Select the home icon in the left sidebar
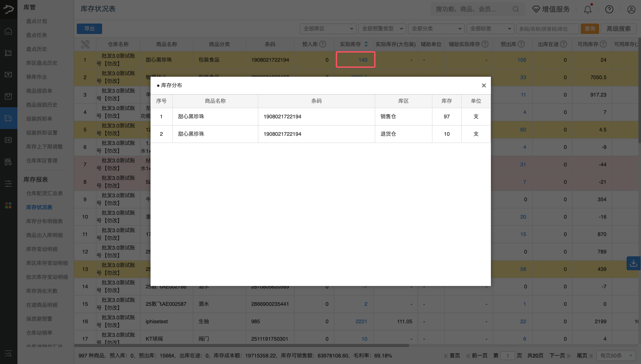Image resolution: width=641 pixels, height=364 pixels. (x=8, y=31)
